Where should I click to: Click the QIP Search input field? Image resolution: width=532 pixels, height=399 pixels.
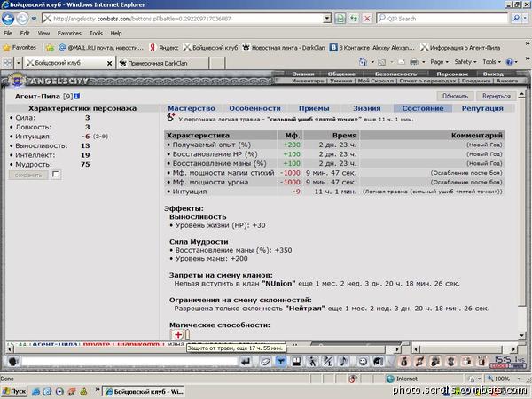(x=442, y=19)
